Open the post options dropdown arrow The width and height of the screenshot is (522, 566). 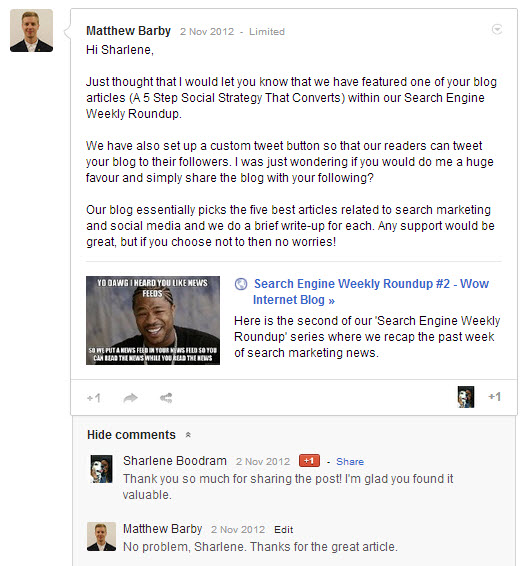click(497, 29)
